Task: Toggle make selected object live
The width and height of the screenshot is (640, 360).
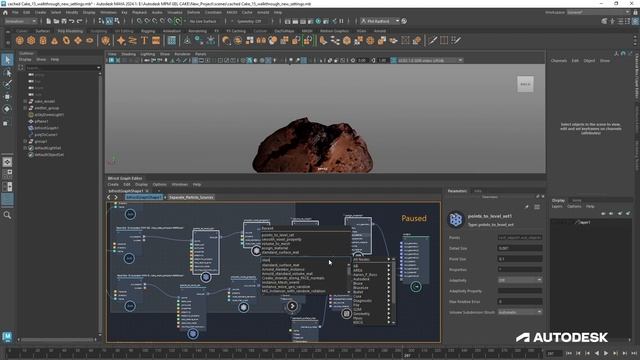Action: (178, 21)
